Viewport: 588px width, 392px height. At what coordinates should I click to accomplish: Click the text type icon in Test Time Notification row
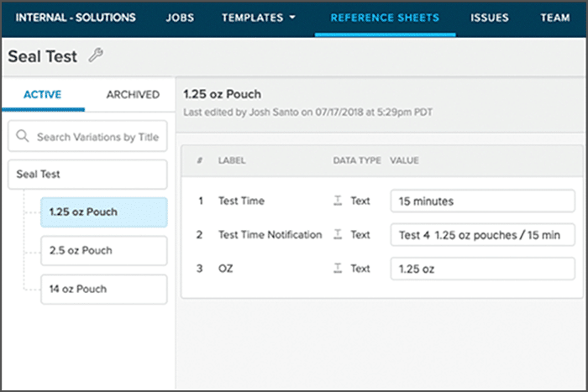pos(338,234)
